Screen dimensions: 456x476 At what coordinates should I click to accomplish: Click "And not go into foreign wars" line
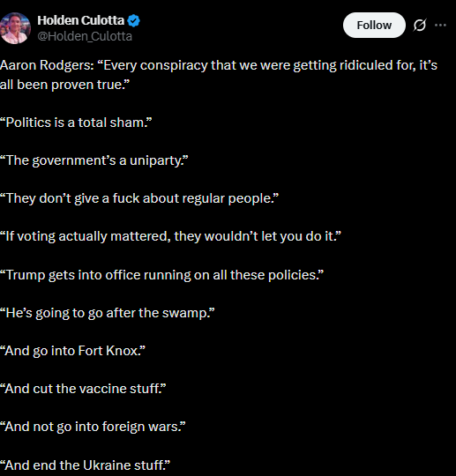click(x=93, y=428)
